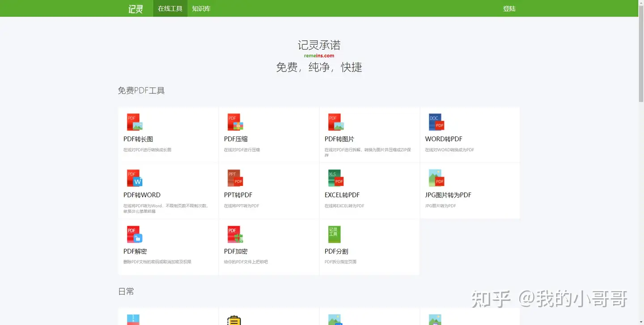Click the description under PDF转图片 title
Image resolution: width=644 pixels, height=325 pixels.
[x=368, y=152]
